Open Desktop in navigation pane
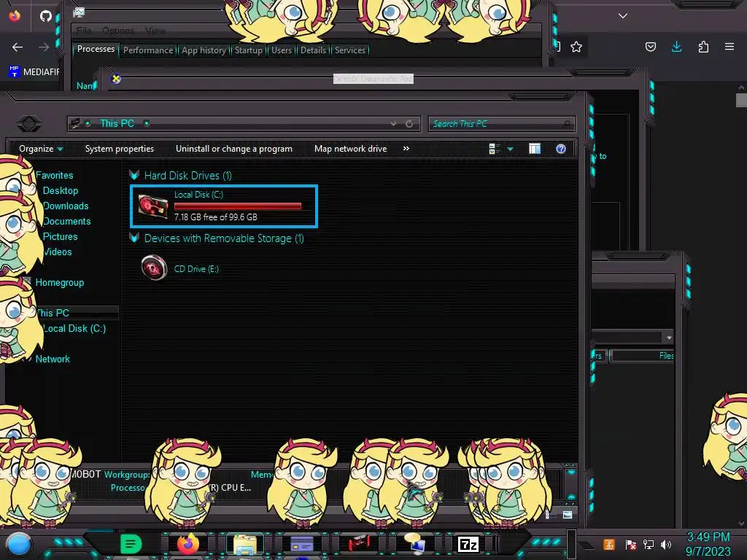Screen dimensions: 747x560 61,190
